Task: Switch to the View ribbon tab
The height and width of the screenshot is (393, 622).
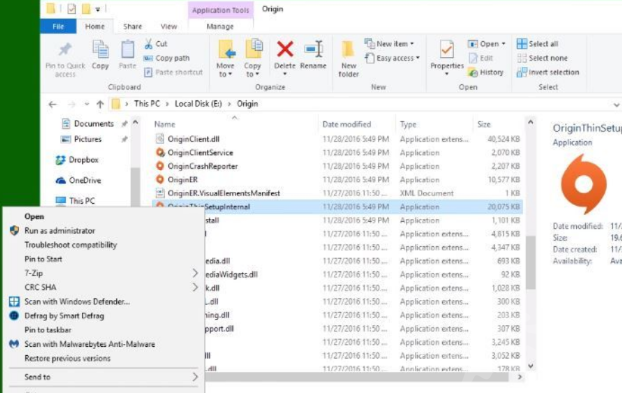Action: [x=169, y=27]
